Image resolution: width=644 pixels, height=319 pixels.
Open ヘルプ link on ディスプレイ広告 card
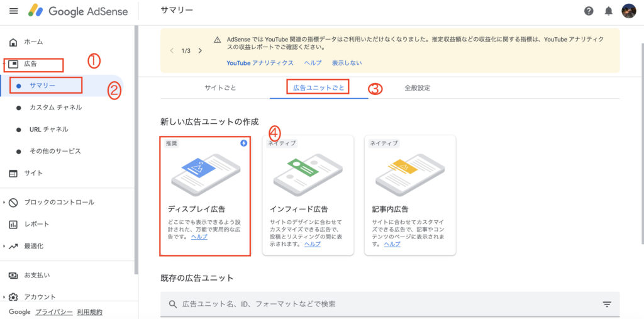199,237
